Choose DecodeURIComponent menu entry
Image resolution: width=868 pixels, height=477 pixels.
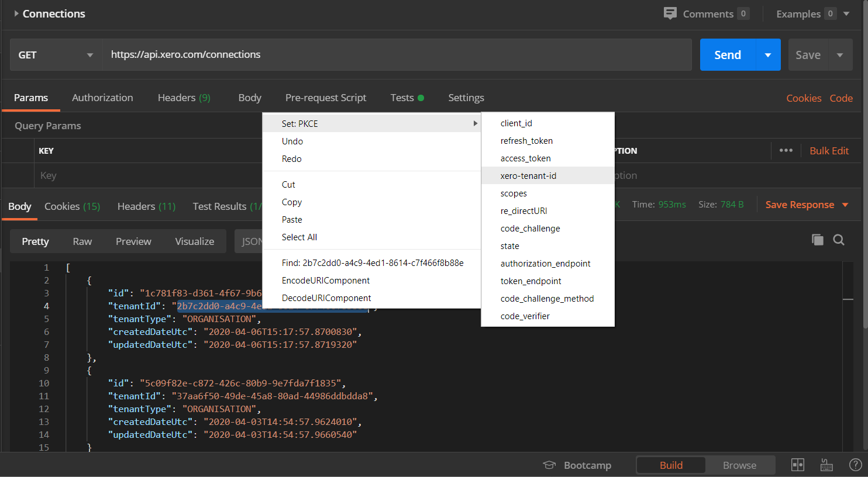372,298
